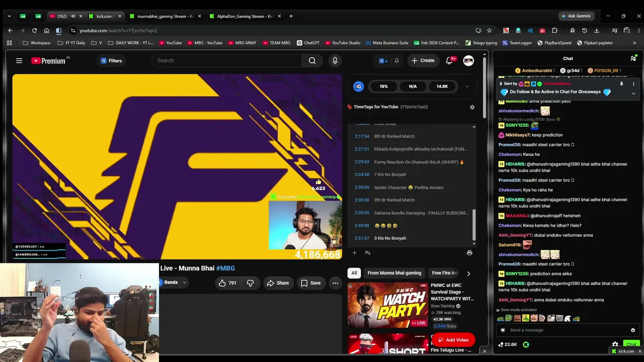Start voice search with the microphone
The image size is (644, 362).
click(x=335, y=61)
